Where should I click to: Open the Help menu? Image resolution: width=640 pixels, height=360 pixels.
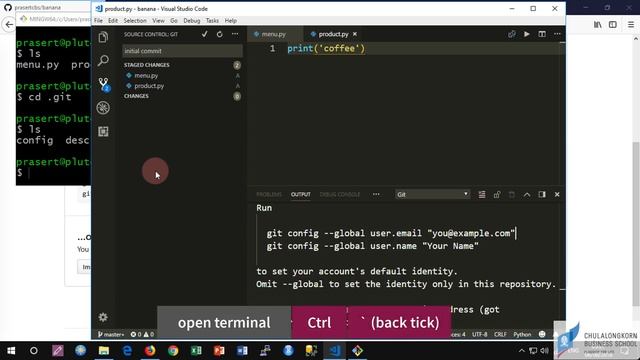[231, 20]
